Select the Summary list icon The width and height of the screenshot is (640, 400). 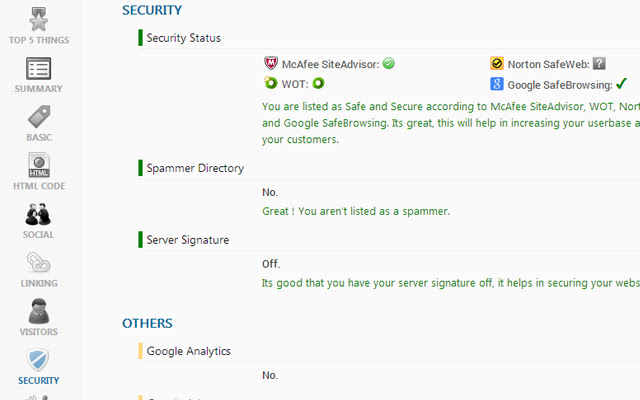[x=39, y=69]
